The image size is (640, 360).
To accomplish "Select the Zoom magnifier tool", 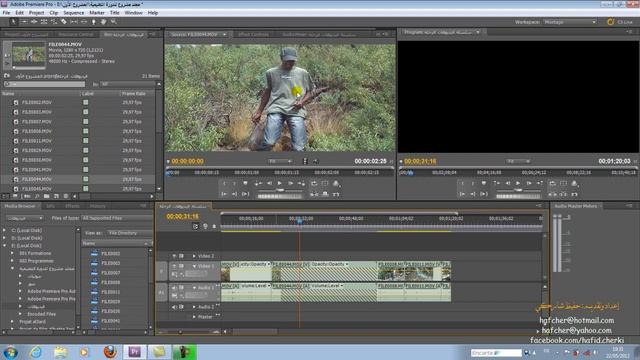I will (x=113, y=22).
